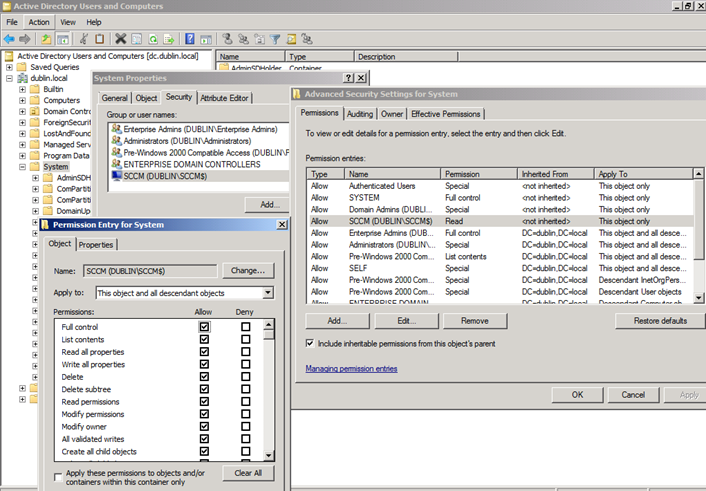Toggle Allow for Create all child objects
Viewport: 706px width, 491px height.
coord(204,451)
